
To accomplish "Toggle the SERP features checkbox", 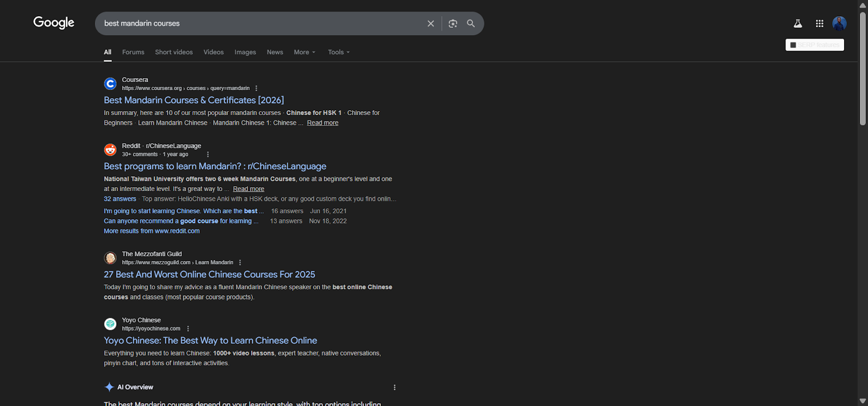I will 793,45.
